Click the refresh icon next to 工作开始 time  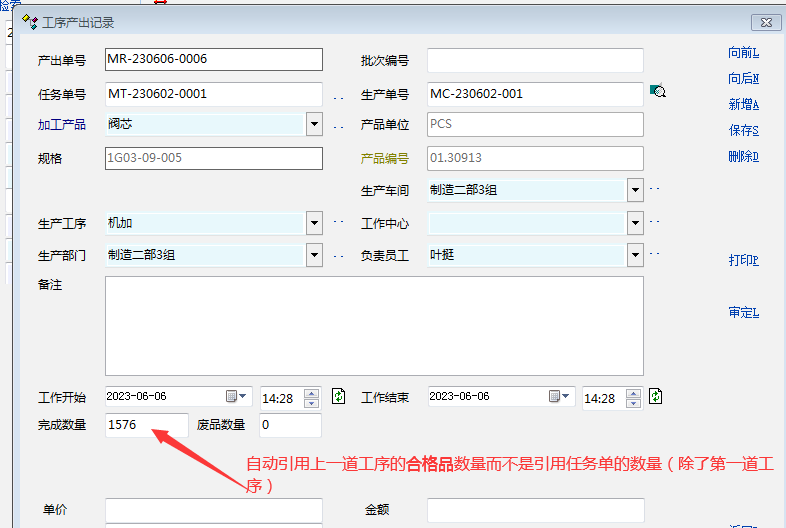(x=338, y=397)
